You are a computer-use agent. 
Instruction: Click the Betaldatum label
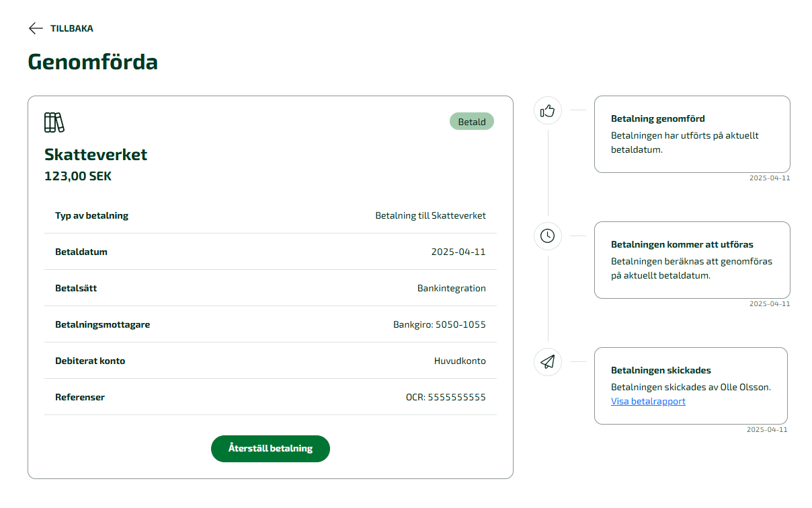click(x=81, y=252)
